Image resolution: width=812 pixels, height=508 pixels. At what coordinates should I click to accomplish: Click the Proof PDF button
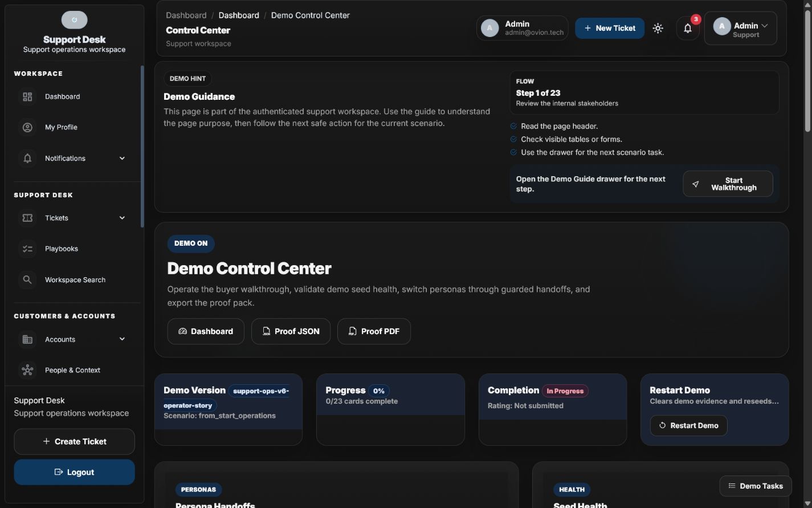(374, 331)
